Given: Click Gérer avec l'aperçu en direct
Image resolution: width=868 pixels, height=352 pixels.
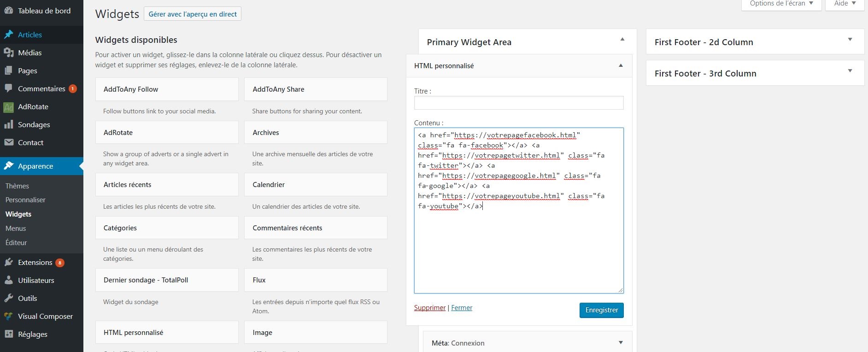Looking at the screenshot, I should (193, 14).
